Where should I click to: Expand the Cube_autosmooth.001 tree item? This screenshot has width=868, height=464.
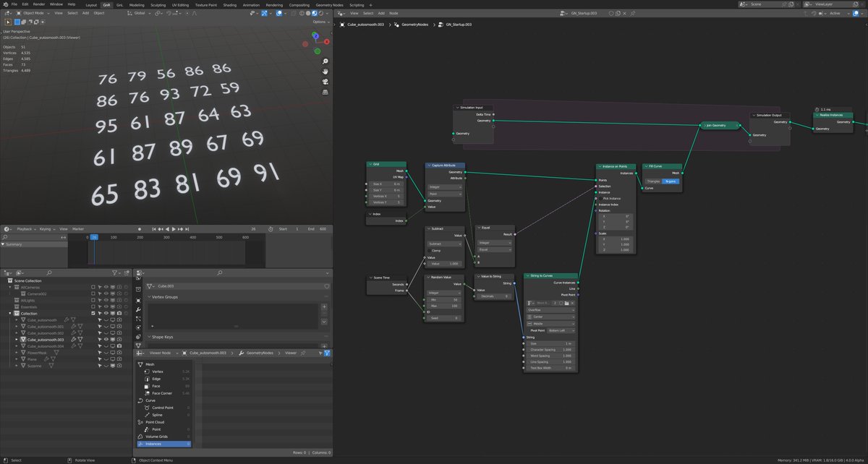pyautogui.click(x=17, y=326)
